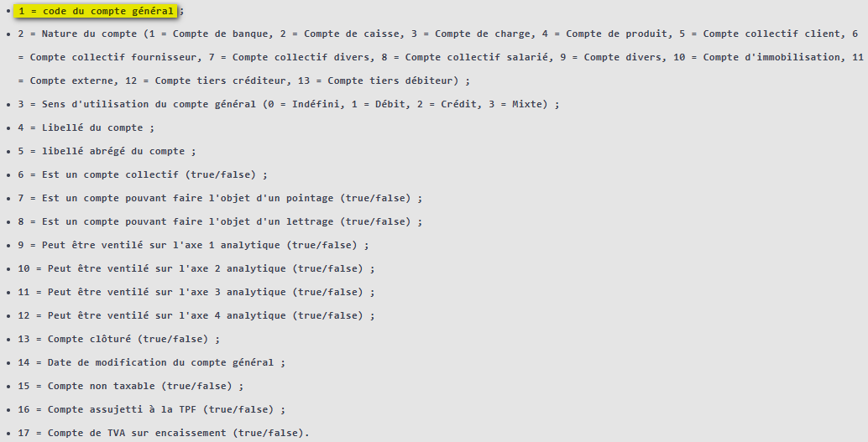868x442 pixels.
Task: Select the "Sens d'utilisation du compte général" line
Action: click(x=289, y=104)
